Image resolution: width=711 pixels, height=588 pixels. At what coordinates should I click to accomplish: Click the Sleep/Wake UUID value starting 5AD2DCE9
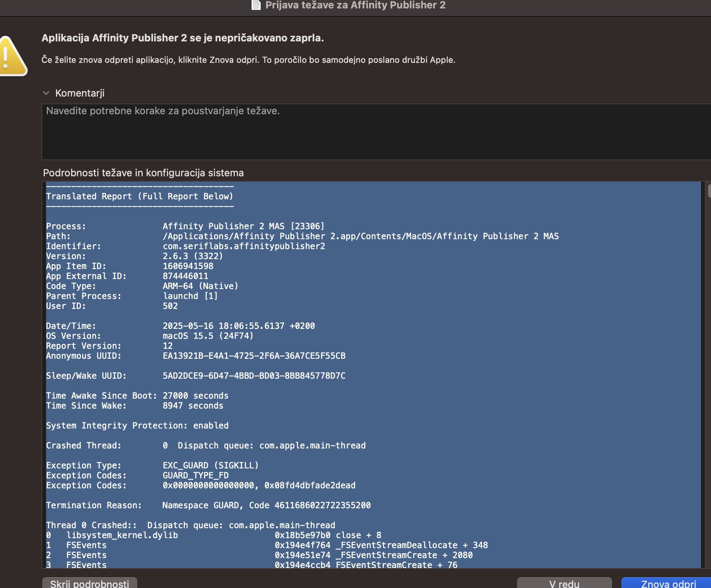point(254,376)
